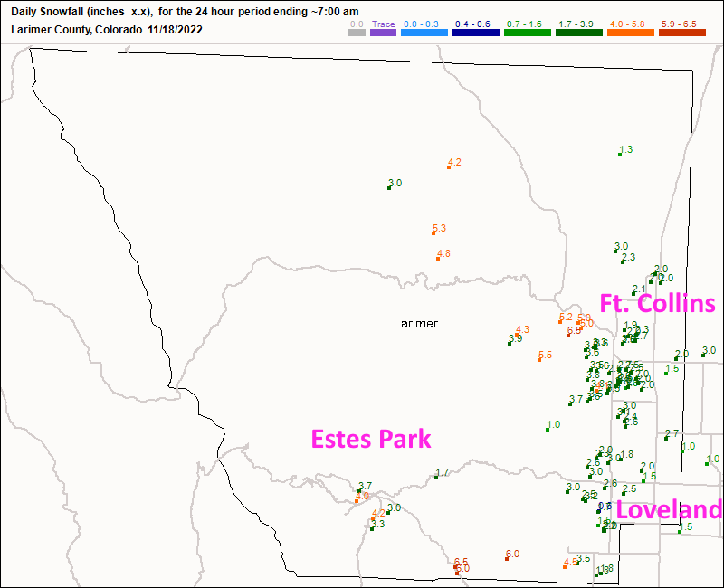Click the Estes Park city label
724x588 pixels.
pos(371,439)
